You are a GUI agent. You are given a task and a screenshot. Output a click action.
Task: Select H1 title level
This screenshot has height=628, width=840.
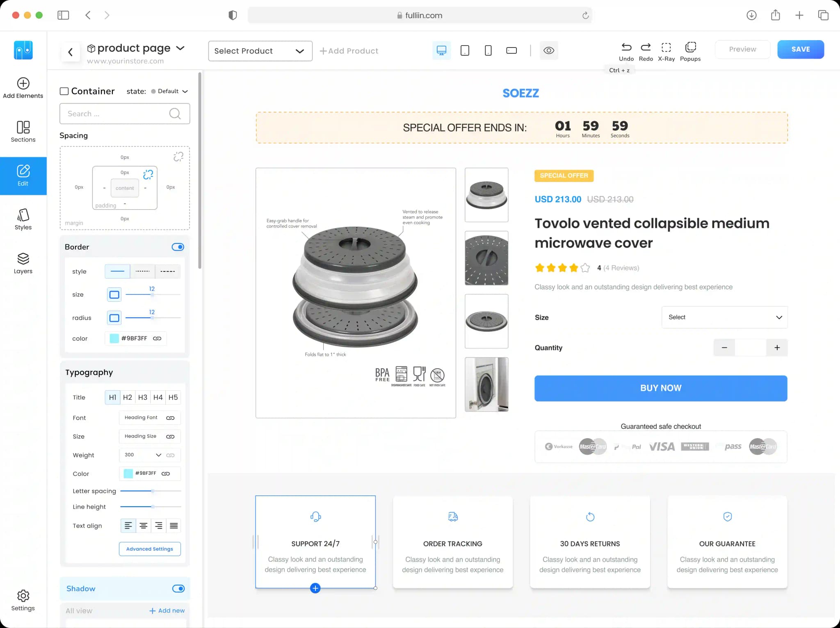[112, 397]
